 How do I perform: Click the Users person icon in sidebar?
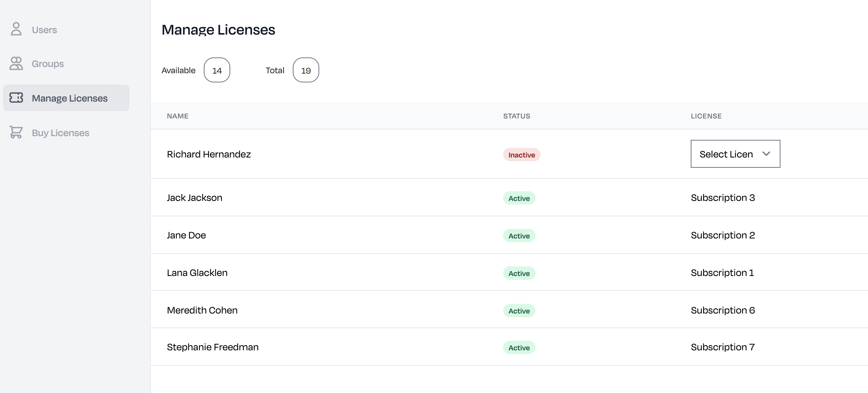[x=16, y=29]
